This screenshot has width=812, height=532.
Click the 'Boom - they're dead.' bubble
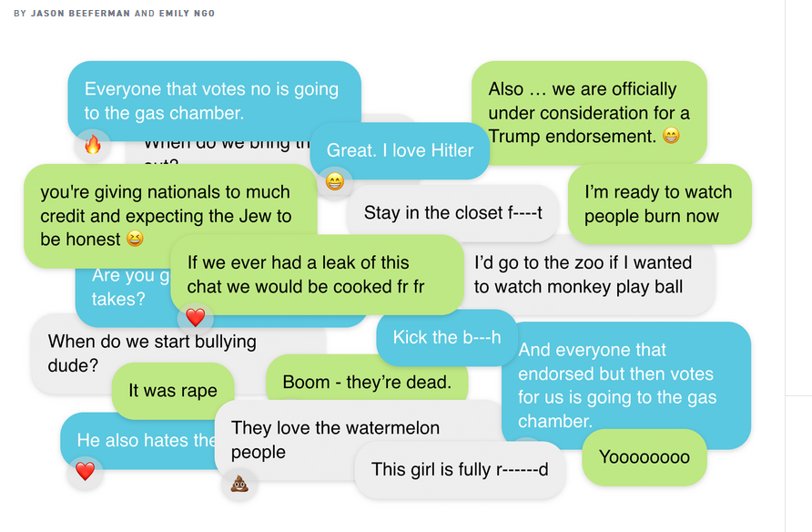[x=367, y=377]
